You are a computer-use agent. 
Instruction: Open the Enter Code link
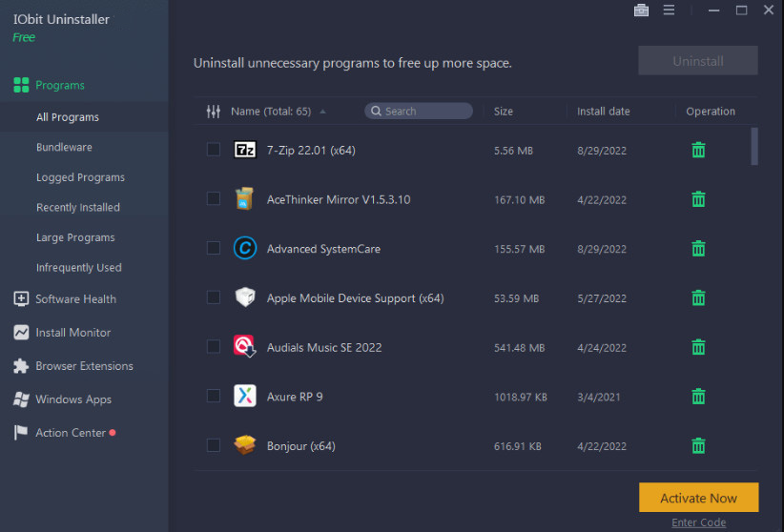(x=698, y=522)
